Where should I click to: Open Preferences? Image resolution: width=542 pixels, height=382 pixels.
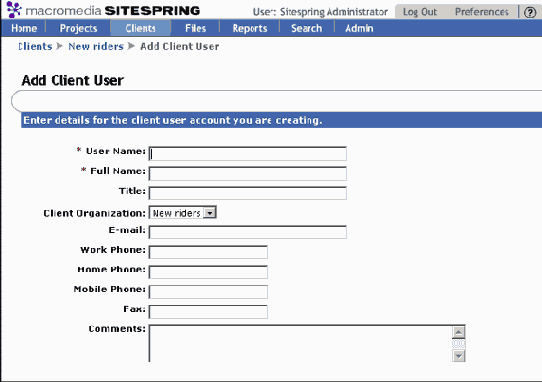pyautogui.click(x=482, y=12)
